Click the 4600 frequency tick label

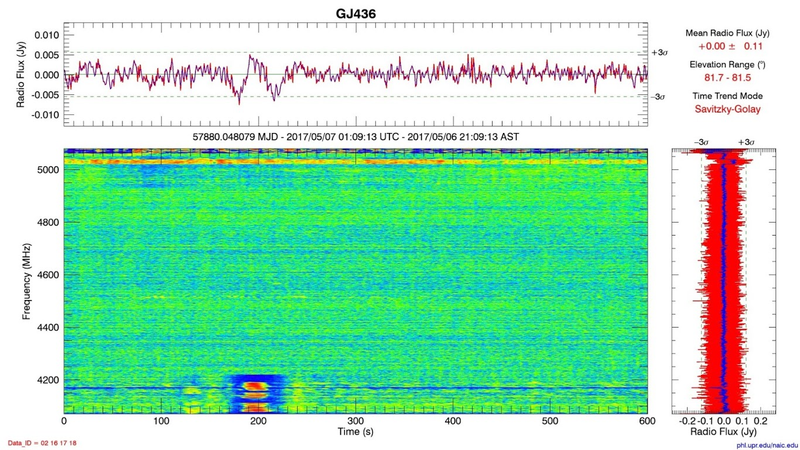pyautogui.click(x=47, y=275)
